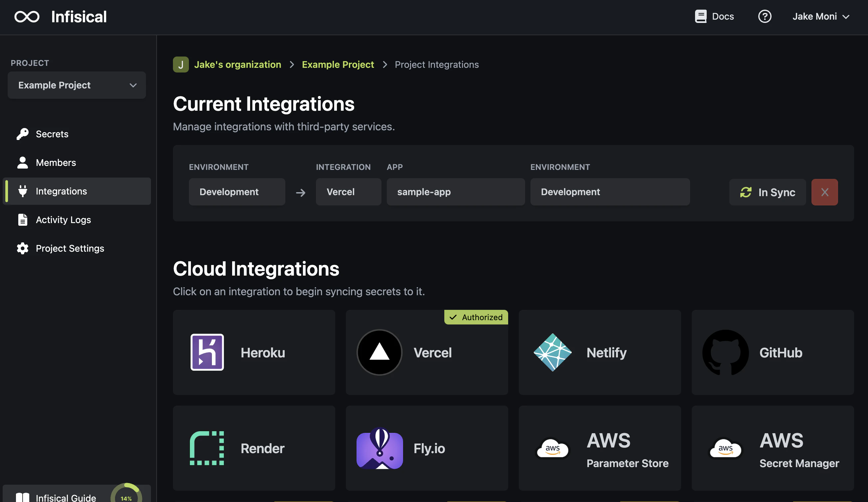Select the Fly.io integration card
The width and height of the screenshot is (868, 502).
click(427, 448)
